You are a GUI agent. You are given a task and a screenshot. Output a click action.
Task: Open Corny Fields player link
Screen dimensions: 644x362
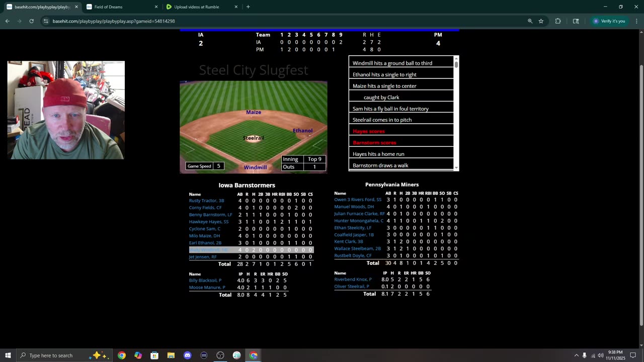[205, 208]
